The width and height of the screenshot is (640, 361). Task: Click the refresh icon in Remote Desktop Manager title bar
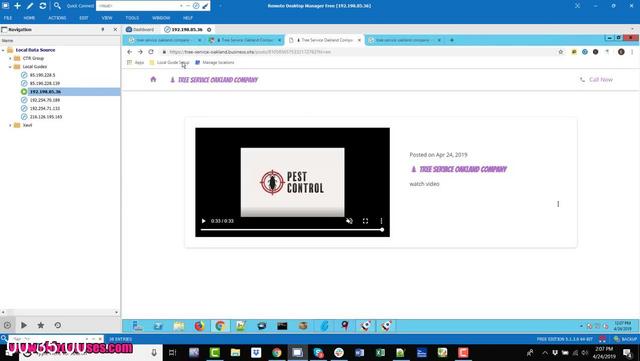click(42, 6)
